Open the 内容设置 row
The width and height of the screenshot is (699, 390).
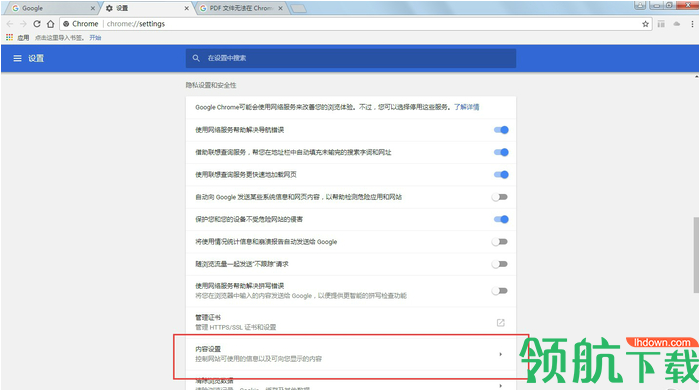click(351, 354)
